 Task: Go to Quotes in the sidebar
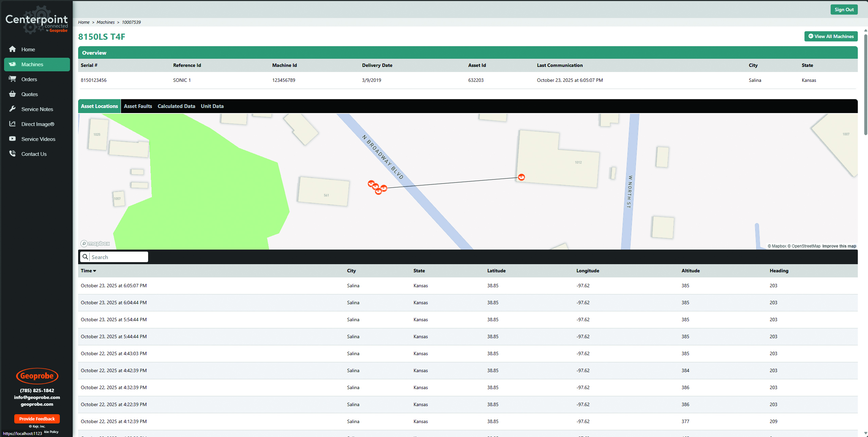37,94
